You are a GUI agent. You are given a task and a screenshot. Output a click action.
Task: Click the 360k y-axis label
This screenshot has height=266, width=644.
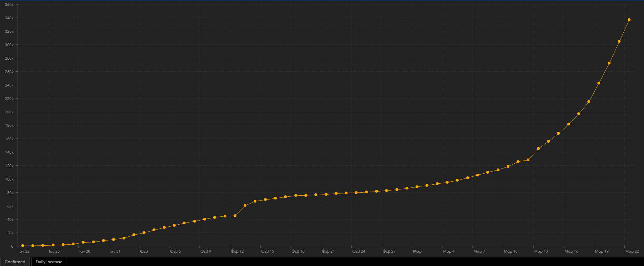tap(9, 4)
